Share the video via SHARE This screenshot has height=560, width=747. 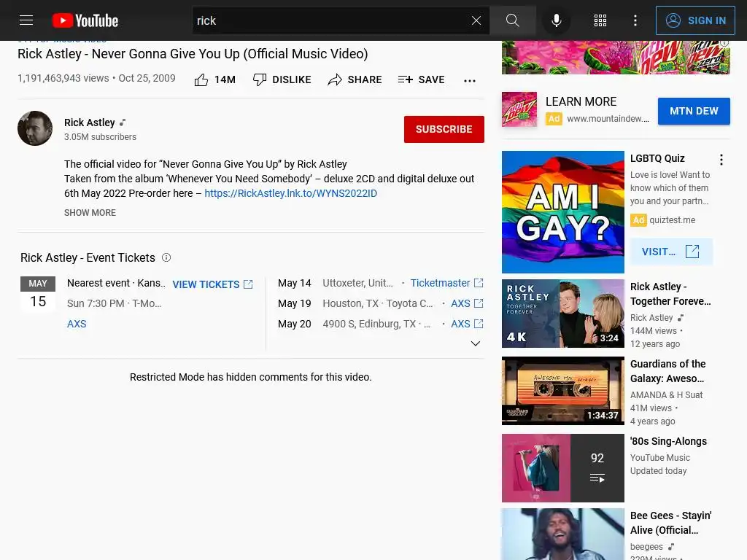pos(355,79)
